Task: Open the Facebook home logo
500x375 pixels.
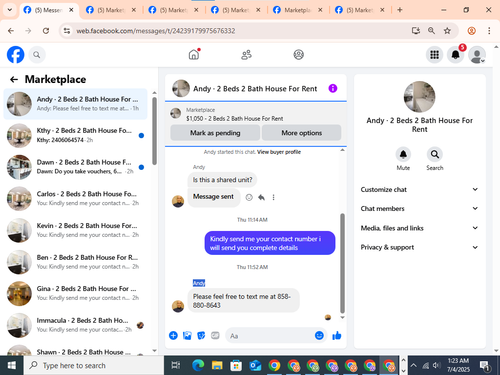Action: pos(15,55)
